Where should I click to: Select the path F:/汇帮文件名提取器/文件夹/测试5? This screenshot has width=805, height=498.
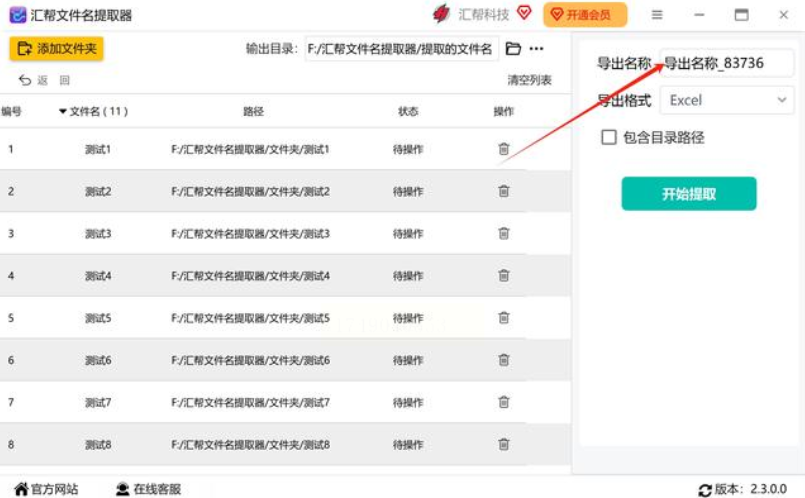(250, 318)
